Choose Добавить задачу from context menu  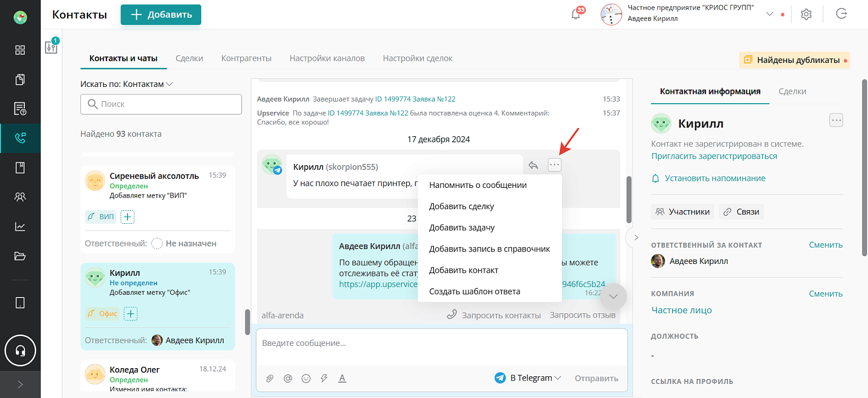489,228
